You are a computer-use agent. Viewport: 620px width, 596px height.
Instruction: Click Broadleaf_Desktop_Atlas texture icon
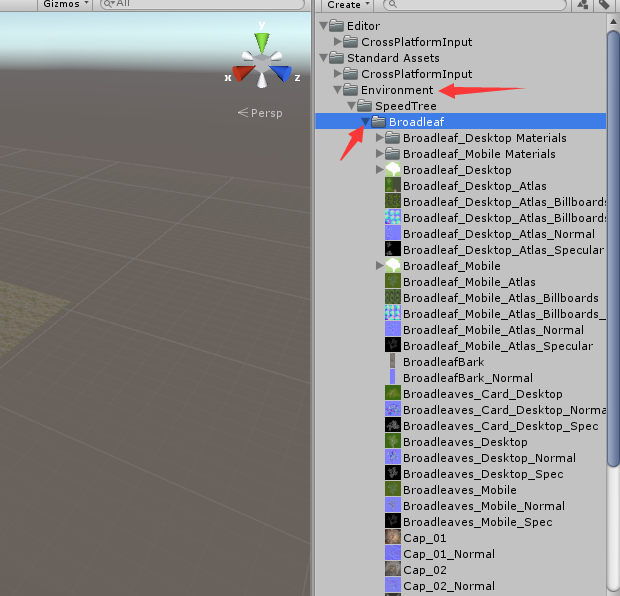tap(393, 185)
